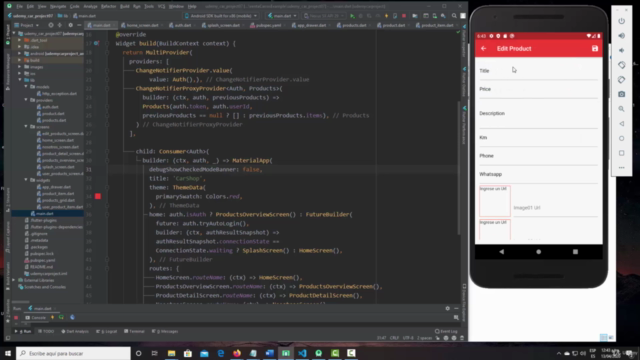Collapse the widgets folder in project tree
Image resolution: width=640 pixels, height=360 pixels.
pyautogui.click(x=27, y=180)
